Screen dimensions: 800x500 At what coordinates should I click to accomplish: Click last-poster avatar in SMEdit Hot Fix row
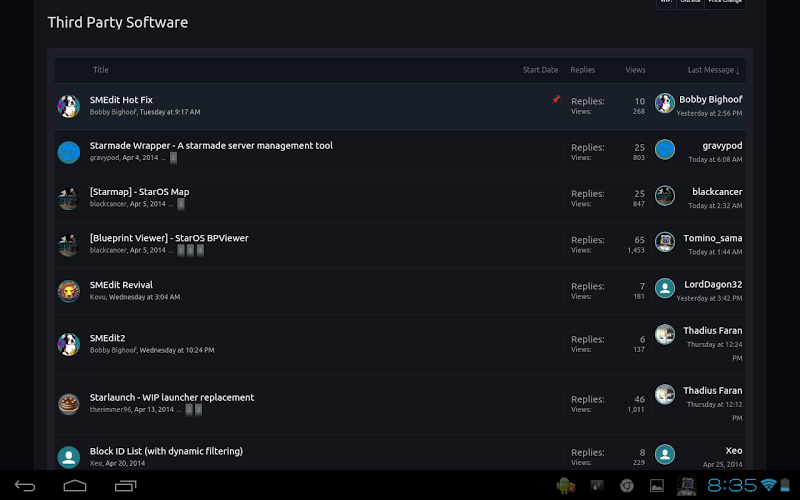(x=665, y=103)
